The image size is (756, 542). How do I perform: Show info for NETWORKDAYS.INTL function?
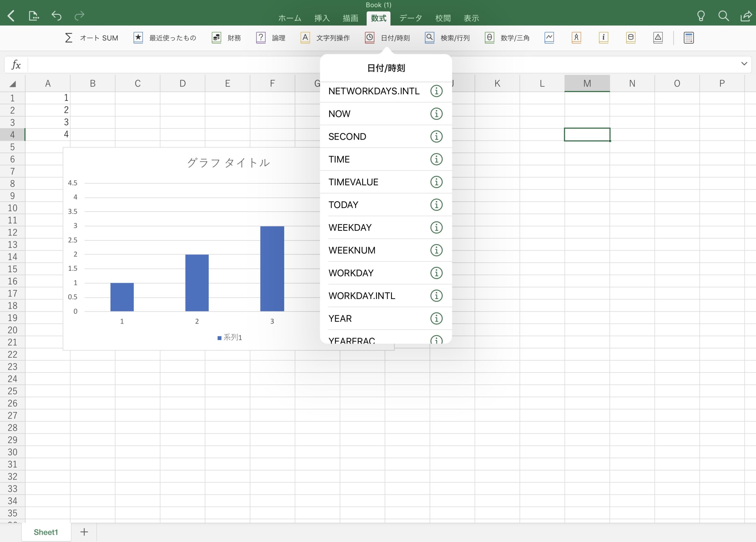click(436, 91)
